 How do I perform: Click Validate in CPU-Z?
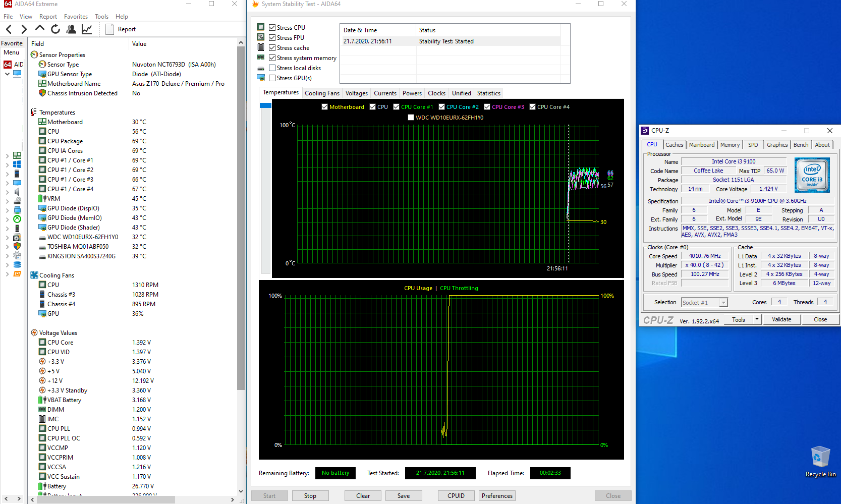coord(781,319)
